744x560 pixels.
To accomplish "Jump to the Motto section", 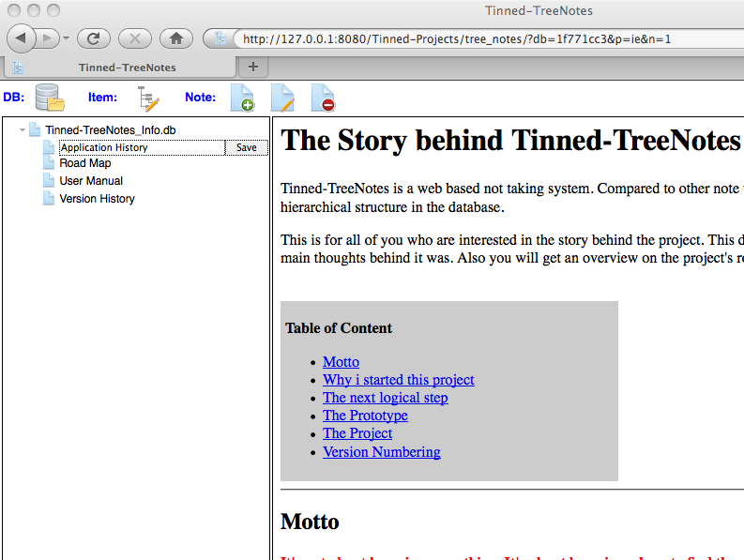I will (x=342, y=362).
